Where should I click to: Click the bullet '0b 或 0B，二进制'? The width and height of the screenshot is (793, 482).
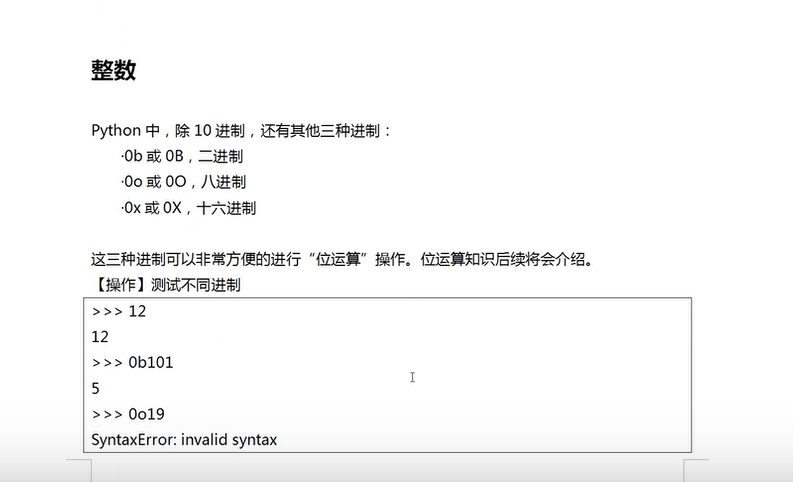point(182,156)
